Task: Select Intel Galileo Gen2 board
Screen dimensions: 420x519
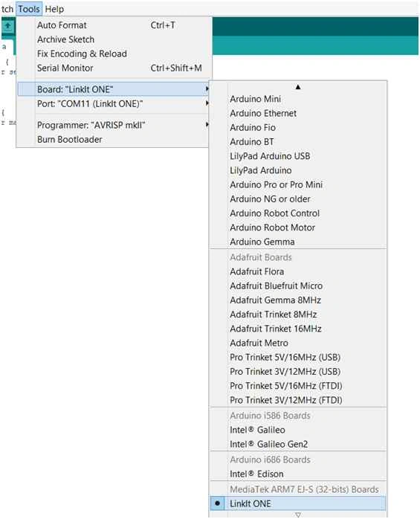Action: pyautogui.click(x=298, y=444)
